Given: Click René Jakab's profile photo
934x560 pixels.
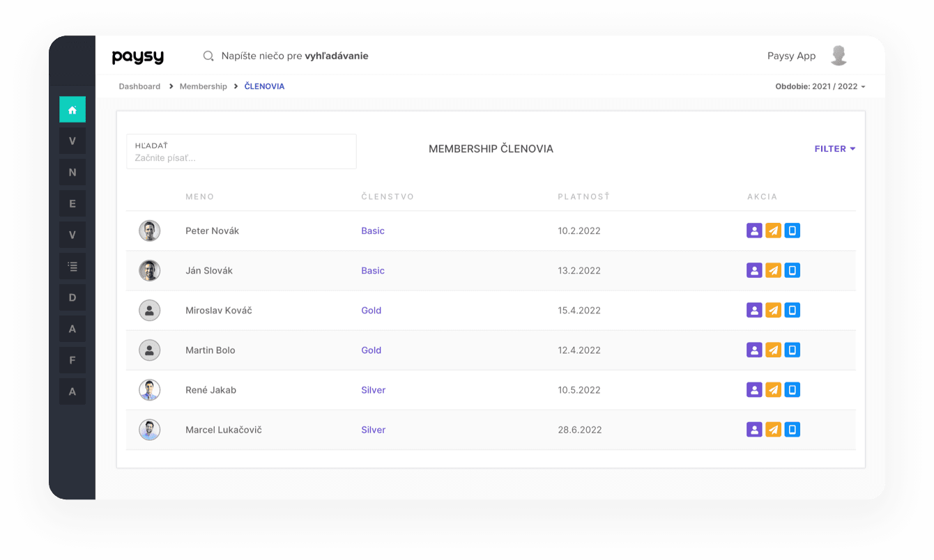Looking at the screenshot, I should (x=150, y=390).
